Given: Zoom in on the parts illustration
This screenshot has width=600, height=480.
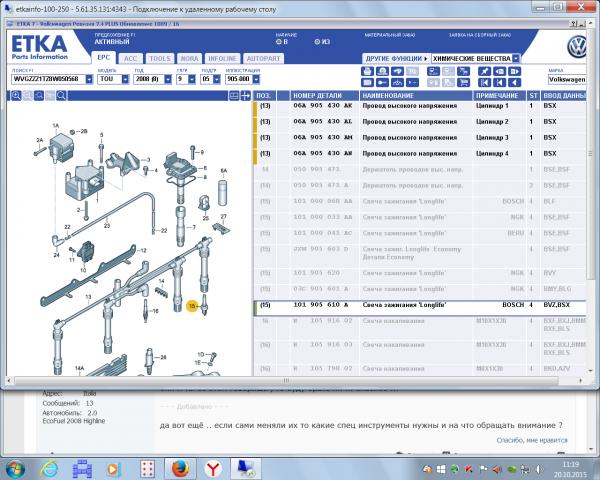Looking at the screenshot, I should coord(16,96).
